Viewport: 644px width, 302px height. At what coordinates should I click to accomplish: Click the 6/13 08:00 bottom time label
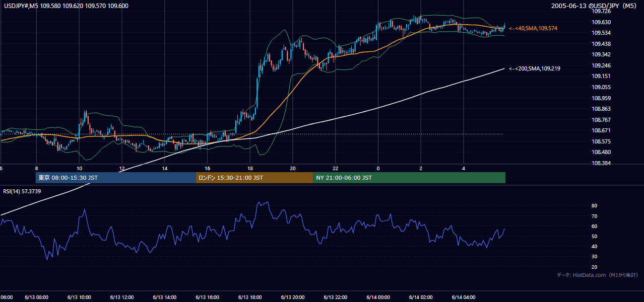coord(36,297)
